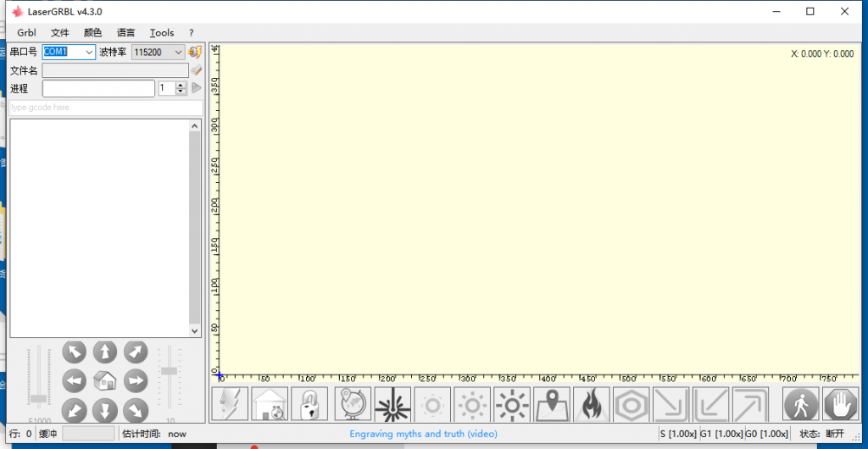The image size is (868, 449).
Task: Expand the 115200 baud rate dropdown
Action: (178, 52)
